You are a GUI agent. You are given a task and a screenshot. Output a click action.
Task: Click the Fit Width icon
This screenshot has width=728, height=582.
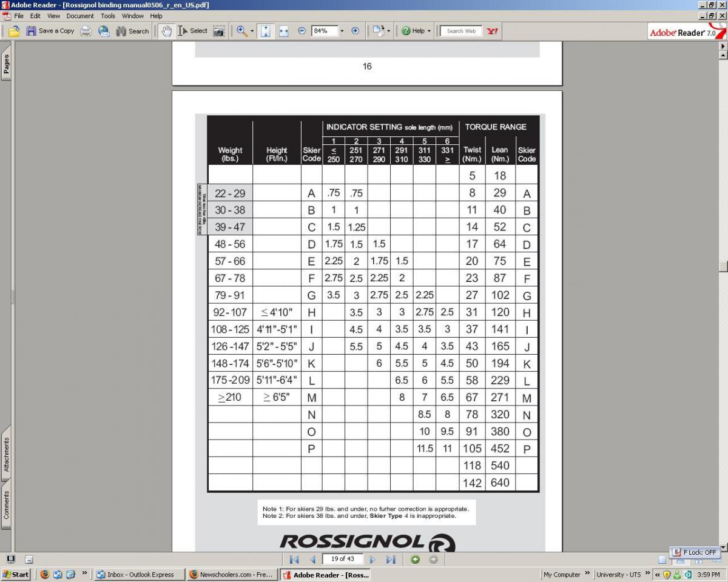coord(283,31)
